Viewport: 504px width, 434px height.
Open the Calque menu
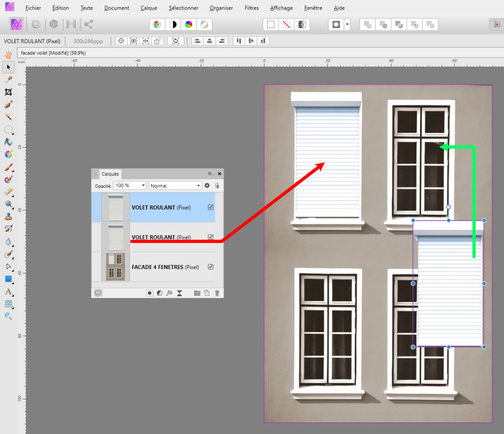point(149,8)
